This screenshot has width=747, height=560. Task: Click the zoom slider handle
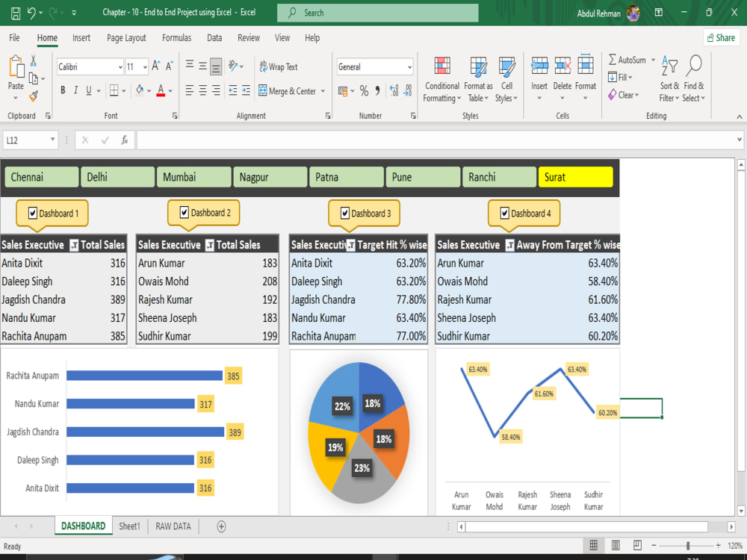tap(688, 545)
